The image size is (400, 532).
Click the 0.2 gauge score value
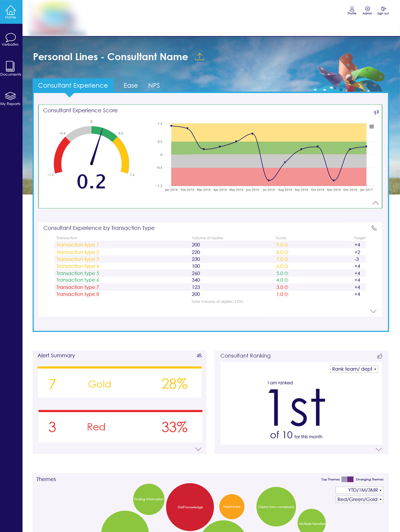[91, 182]
